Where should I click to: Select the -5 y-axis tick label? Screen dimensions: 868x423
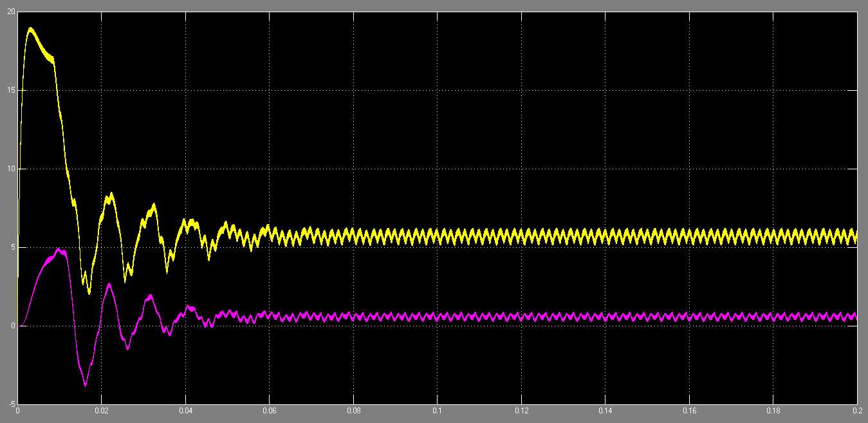(8, 404)
